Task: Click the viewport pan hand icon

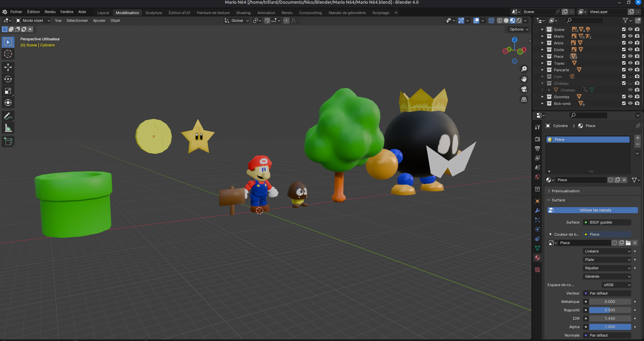Action: (524, 79)
